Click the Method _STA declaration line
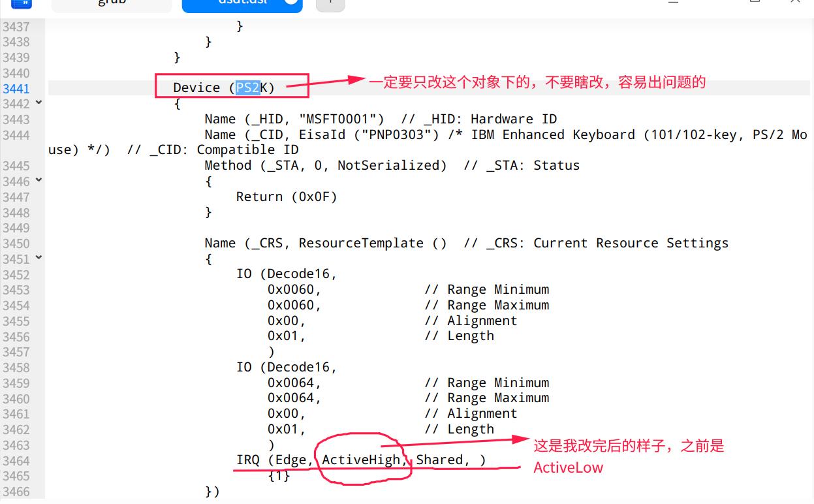The height and width of the screenshot is (504, 814). 325,165
